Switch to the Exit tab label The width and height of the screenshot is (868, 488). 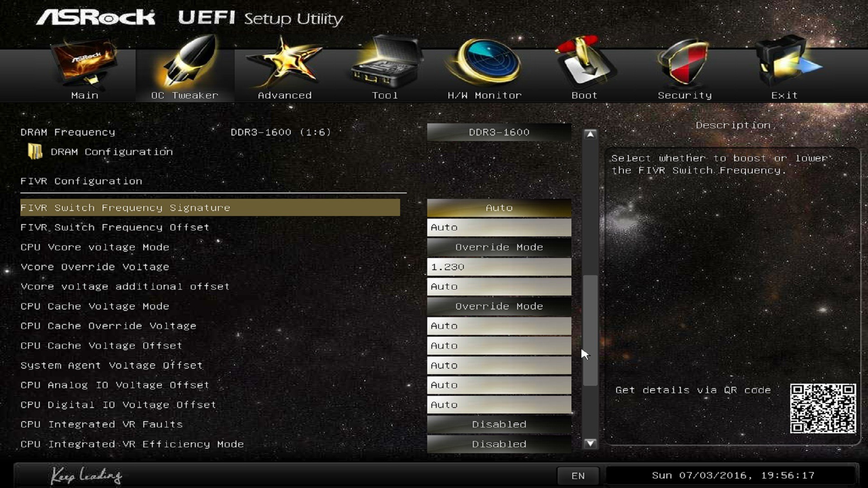click(784, 95)
